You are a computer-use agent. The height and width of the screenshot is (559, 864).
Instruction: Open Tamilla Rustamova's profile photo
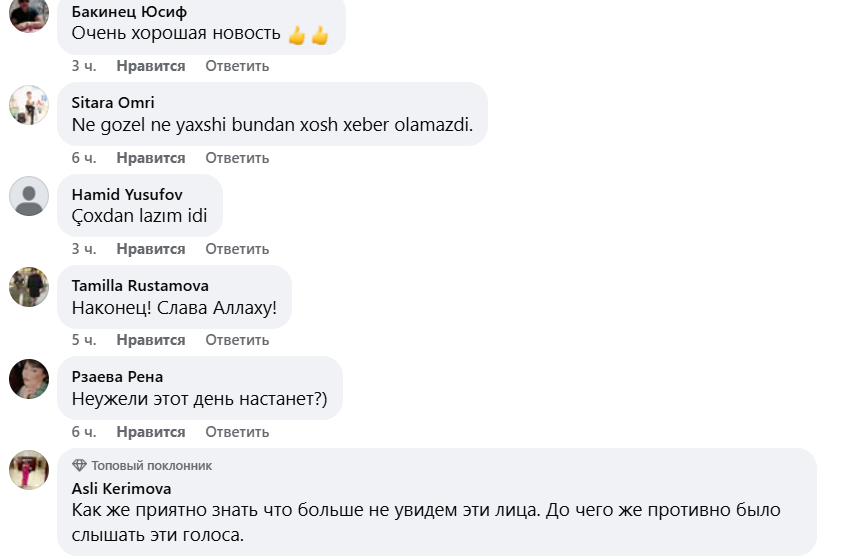pos(29,287)
